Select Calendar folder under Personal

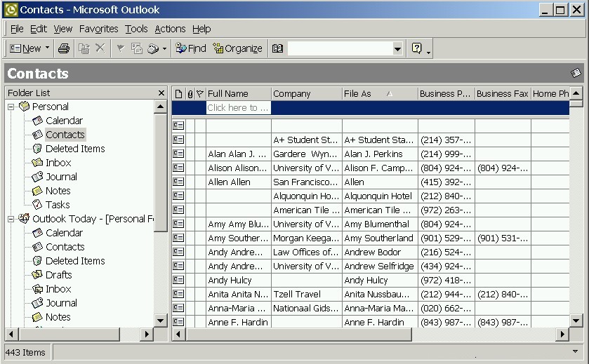(64, 121)
